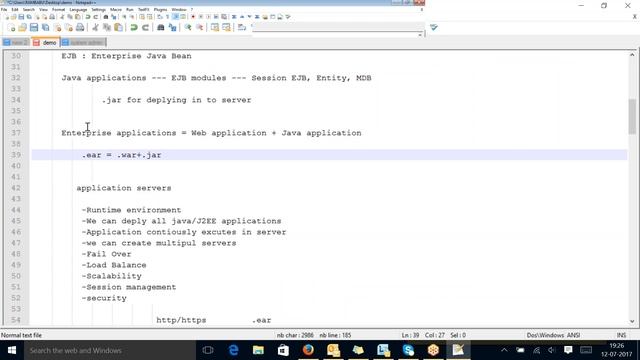
Task: Open the Edit menu
Action: click(15, 9)
